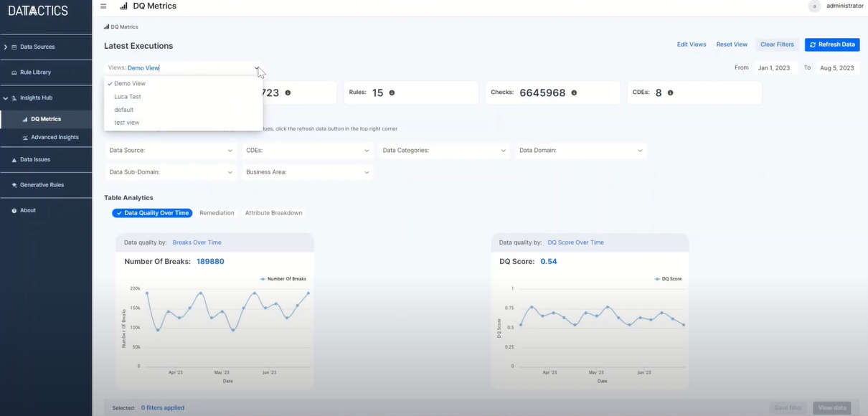This screenshot has width=868, height=416.
Task: Click the About icon
Action: point(27,210)
